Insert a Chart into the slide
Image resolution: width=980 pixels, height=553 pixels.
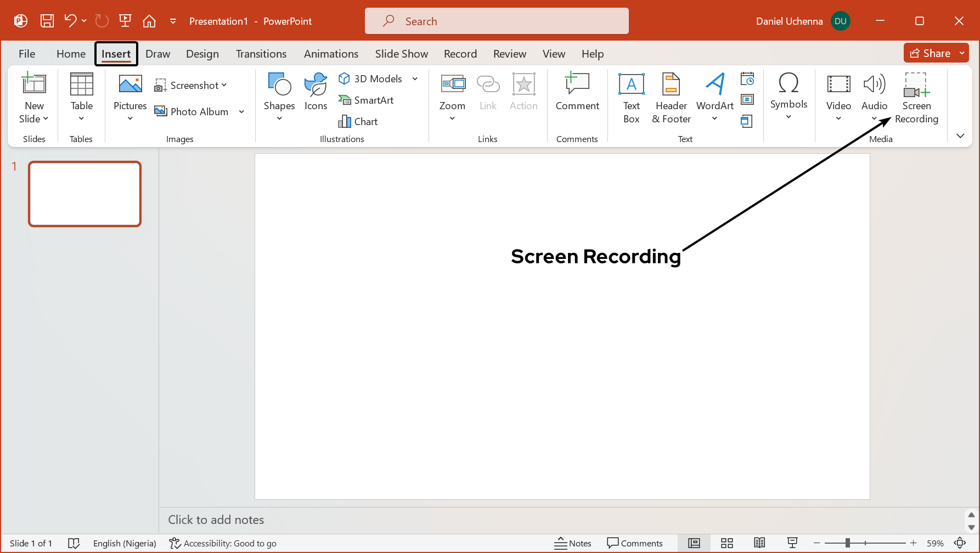pyautogui.click(x=358, y=121)
